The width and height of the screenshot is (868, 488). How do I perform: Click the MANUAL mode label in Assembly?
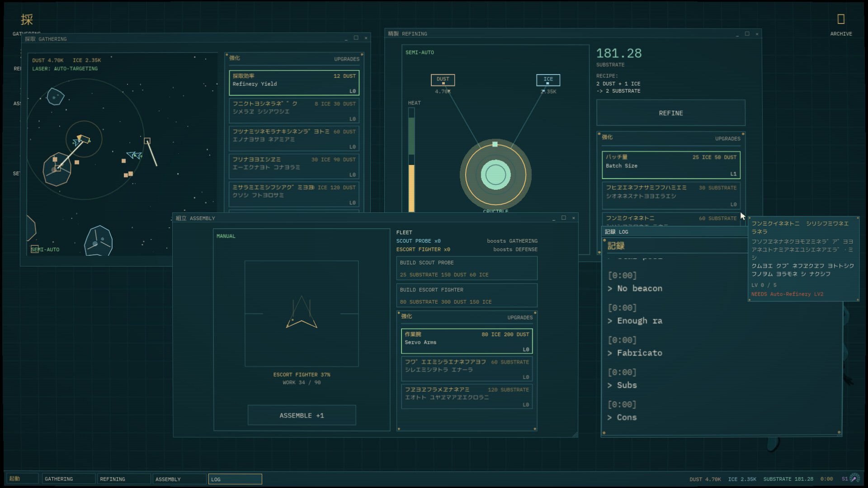[x=226, y=236]
